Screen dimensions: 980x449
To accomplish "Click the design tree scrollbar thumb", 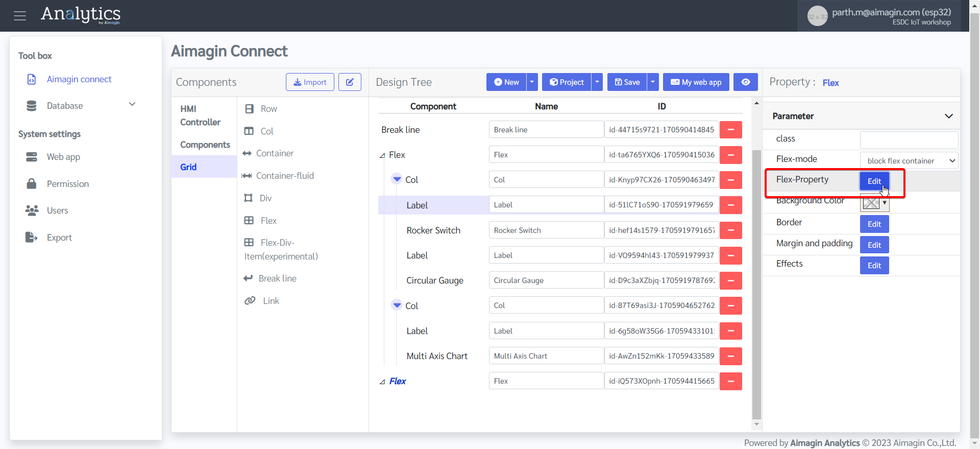I will pyautogui.click(x=756, y=284).
